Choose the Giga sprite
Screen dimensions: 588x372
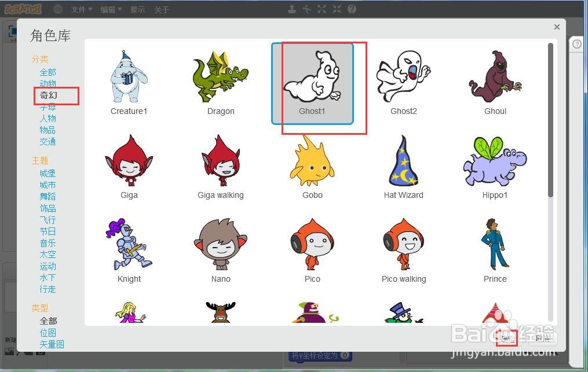click(x=129, y=167)
